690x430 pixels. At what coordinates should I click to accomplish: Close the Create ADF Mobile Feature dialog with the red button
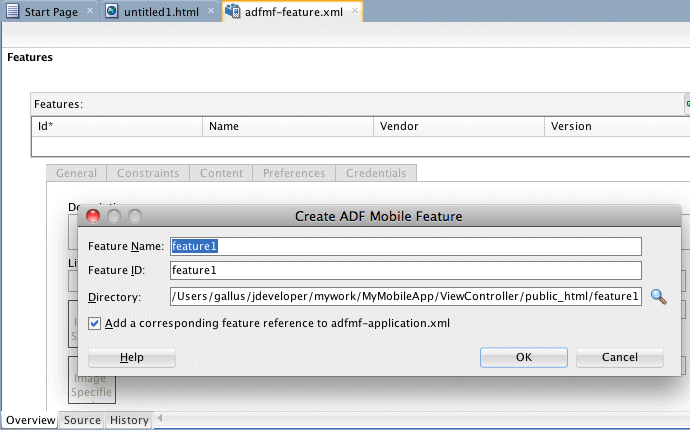tap(93, 216)
